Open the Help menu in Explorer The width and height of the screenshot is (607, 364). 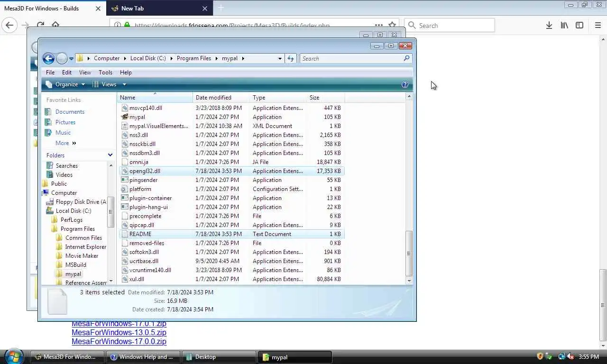pyautogui.click(x=126, y=73)
